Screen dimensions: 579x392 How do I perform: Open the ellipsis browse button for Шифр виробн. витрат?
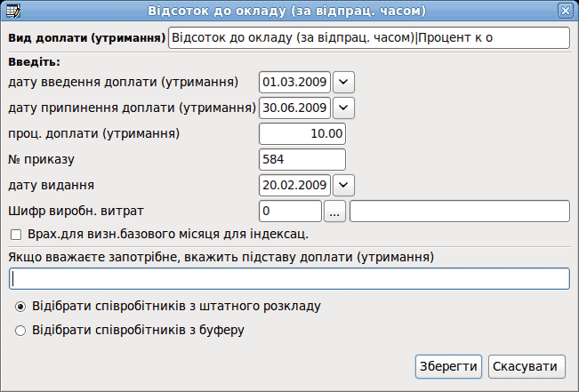[334, 212]
